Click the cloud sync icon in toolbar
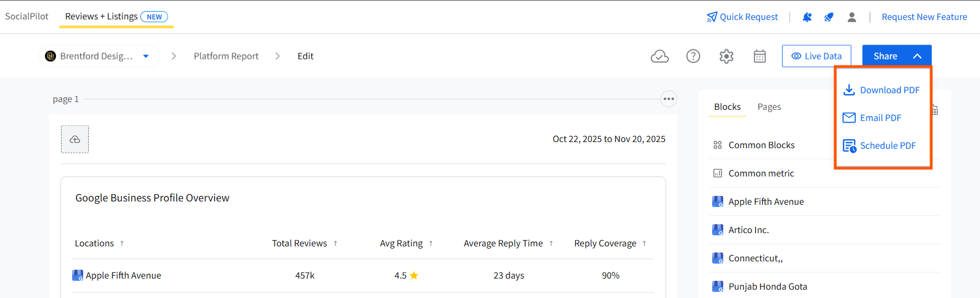The width and height of the screenshot is (980, 298). [x=659, y=56]
